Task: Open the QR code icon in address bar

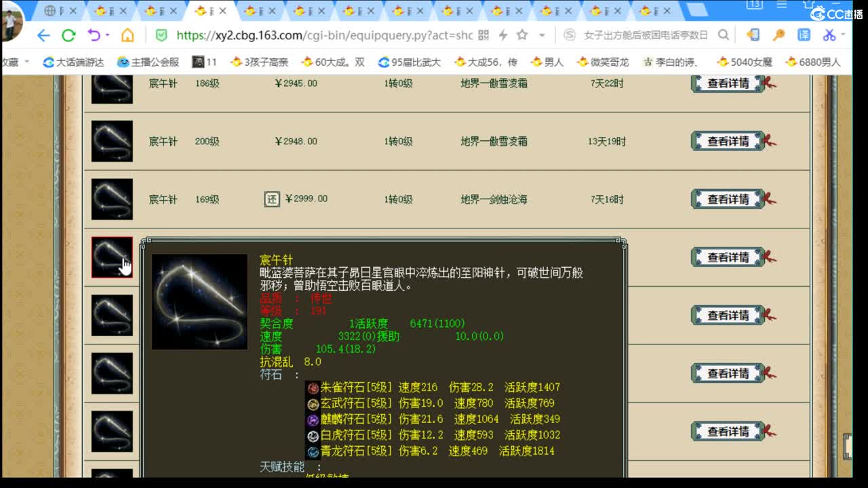Action: click(x=484, y=35)
